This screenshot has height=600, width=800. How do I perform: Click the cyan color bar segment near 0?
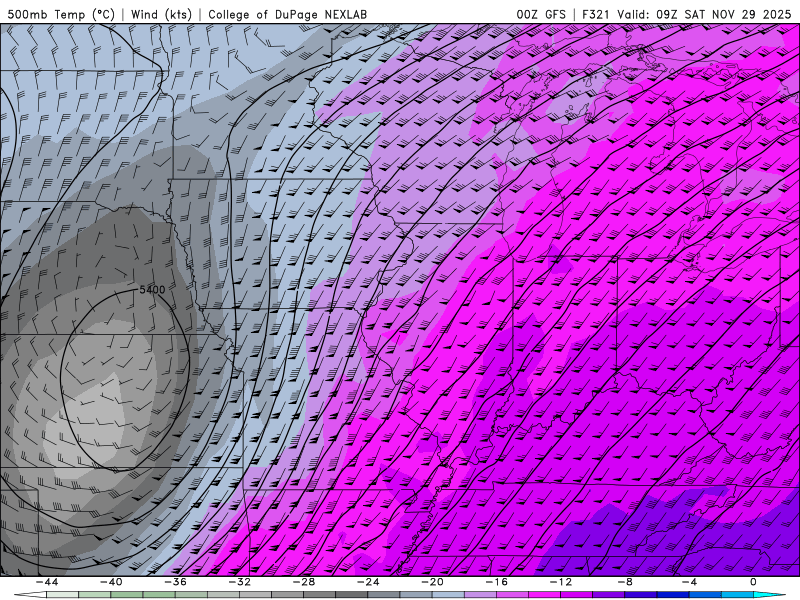point(769,595)
